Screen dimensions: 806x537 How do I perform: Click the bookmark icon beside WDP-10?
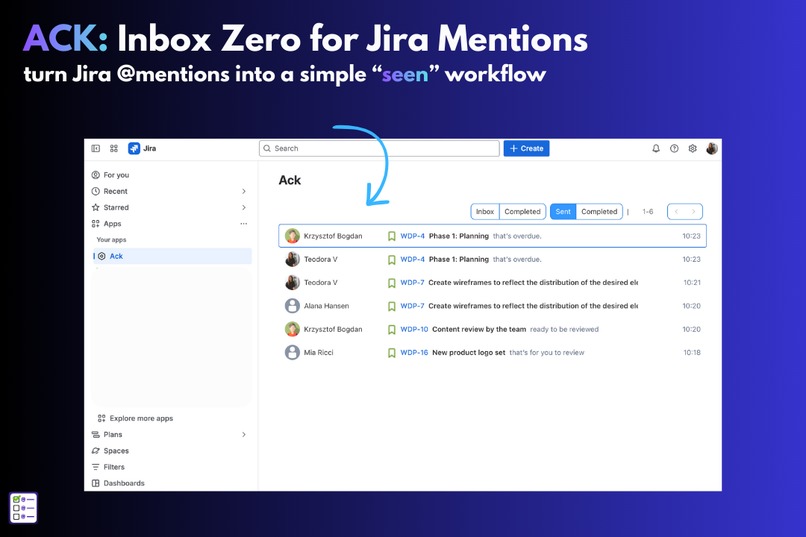coord(392,329)
